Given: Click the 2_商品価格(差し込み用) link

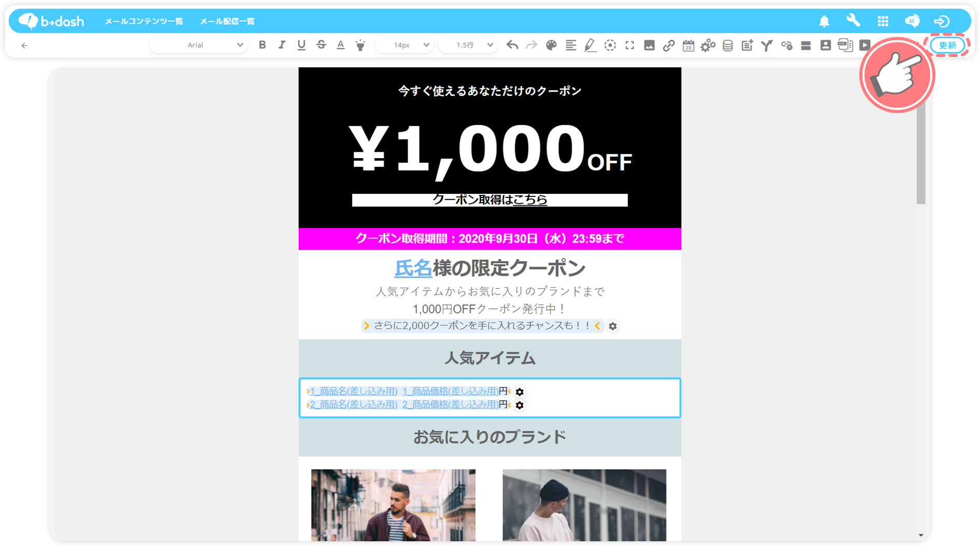Looking at the screenshot, I should 450,405.
